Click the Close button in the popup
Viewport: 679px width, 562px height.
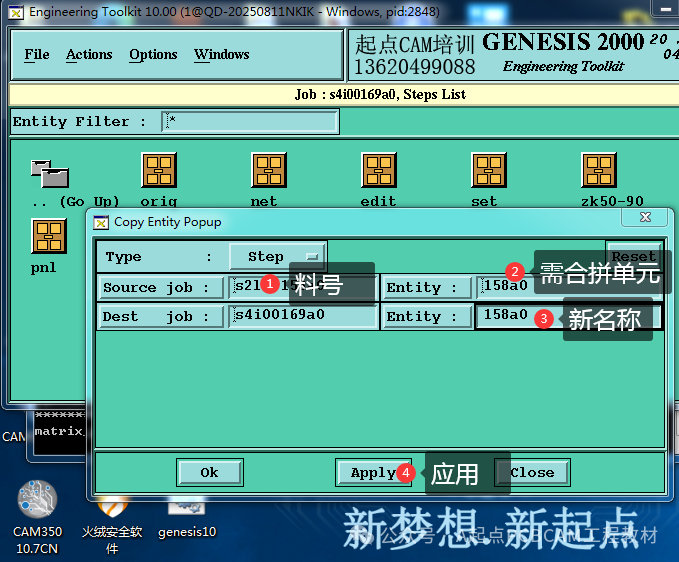[x=532, y=472]
